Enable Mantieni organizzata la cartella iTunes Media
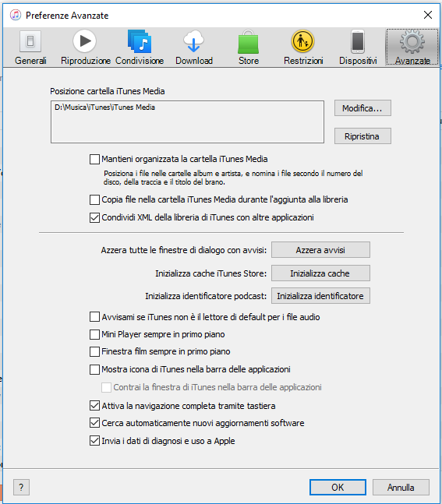The image size is (442, 504). [94, 159]
